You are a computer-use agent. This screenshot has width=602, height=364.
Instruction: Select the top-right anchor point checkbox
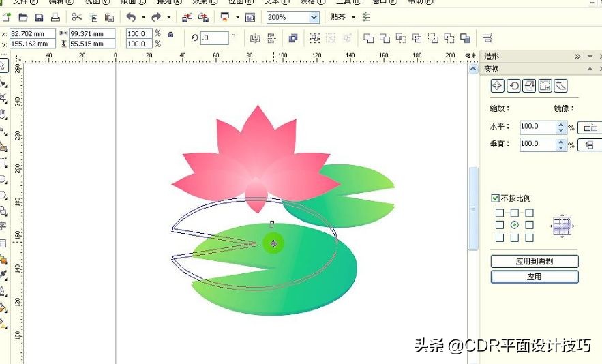(x=530, y=213)
